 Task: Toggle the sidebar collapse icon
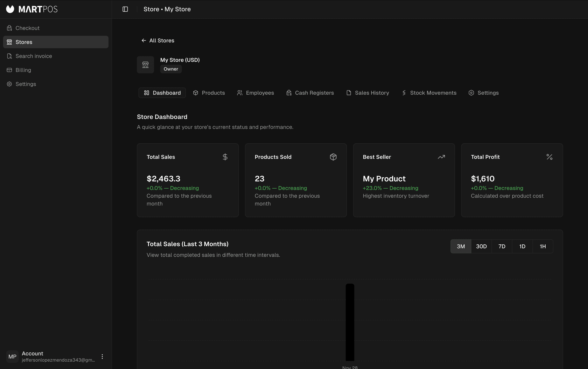click(x=125, y=9)
